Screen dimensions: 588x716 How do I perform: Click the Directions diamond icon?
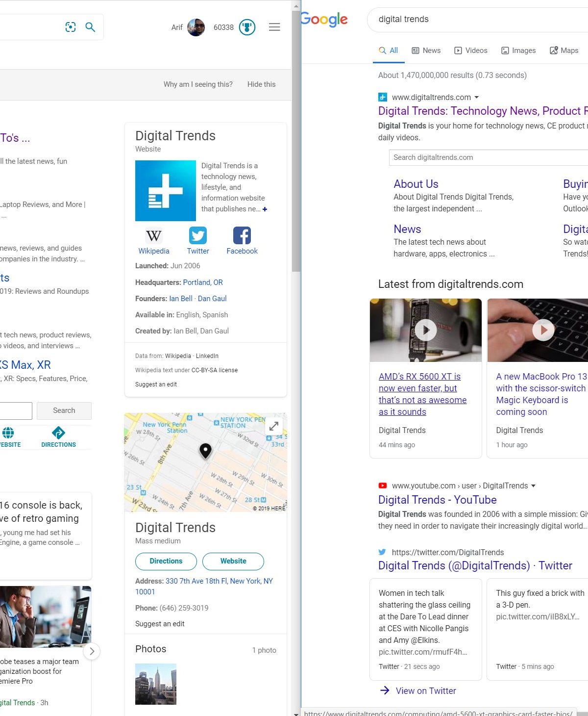[x=58, y=433]
